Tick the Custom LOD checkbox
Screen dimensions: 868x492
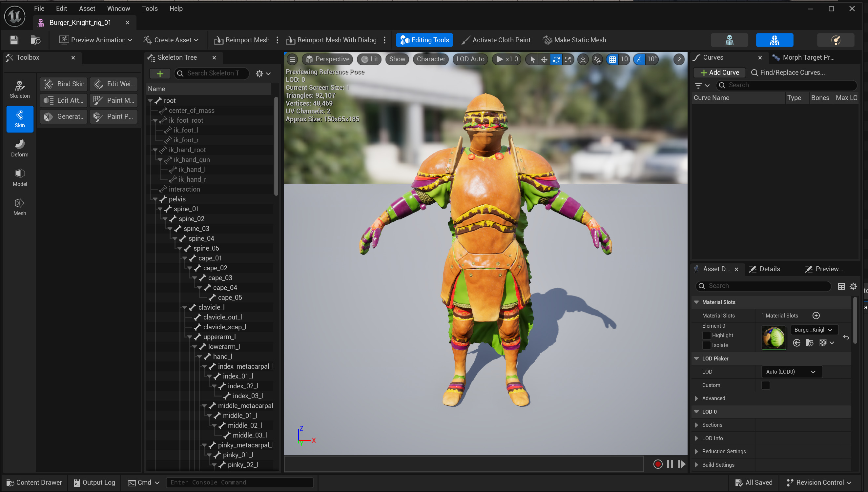coord(766,385)
